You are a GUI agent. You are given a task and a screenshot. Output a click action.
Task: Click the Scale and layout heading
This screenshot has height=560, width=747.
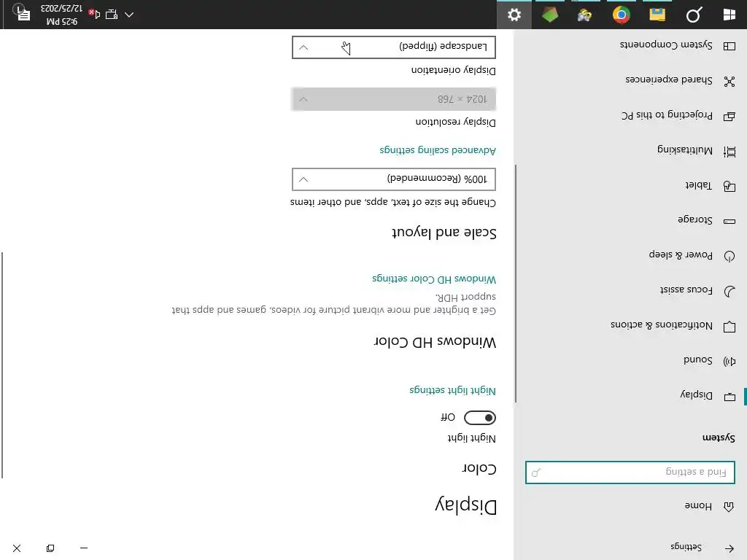(444, 233)
